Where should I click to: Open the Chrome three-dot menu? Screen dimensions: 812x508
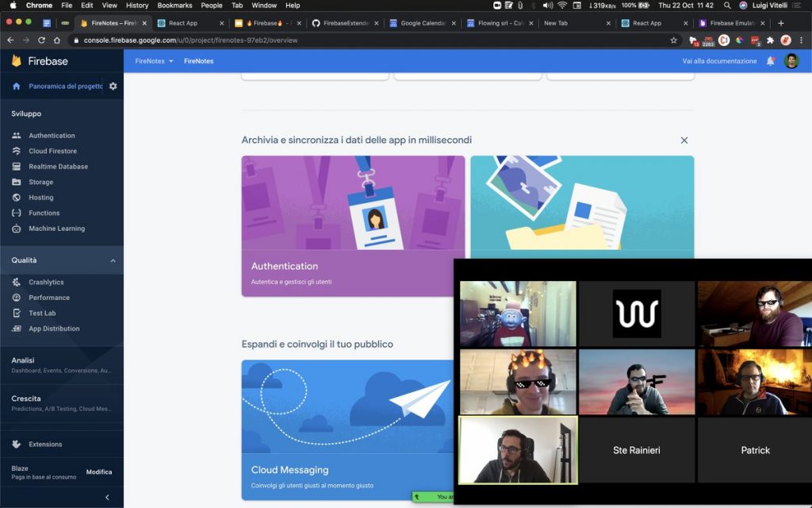click(x=802, y=40)
